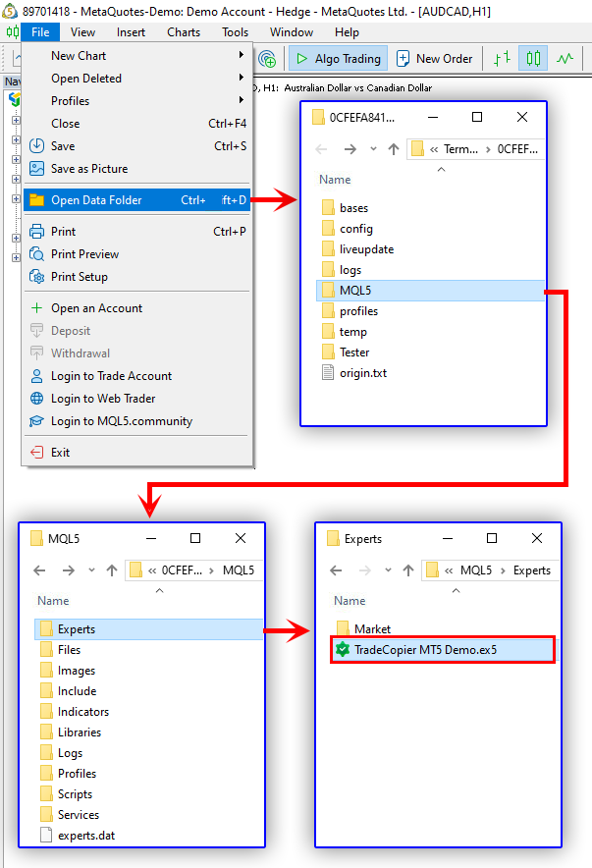Image resolution: width=592 pixels, height=868 pixels.
Task: Open the File menu
Action: coord(40,32)
